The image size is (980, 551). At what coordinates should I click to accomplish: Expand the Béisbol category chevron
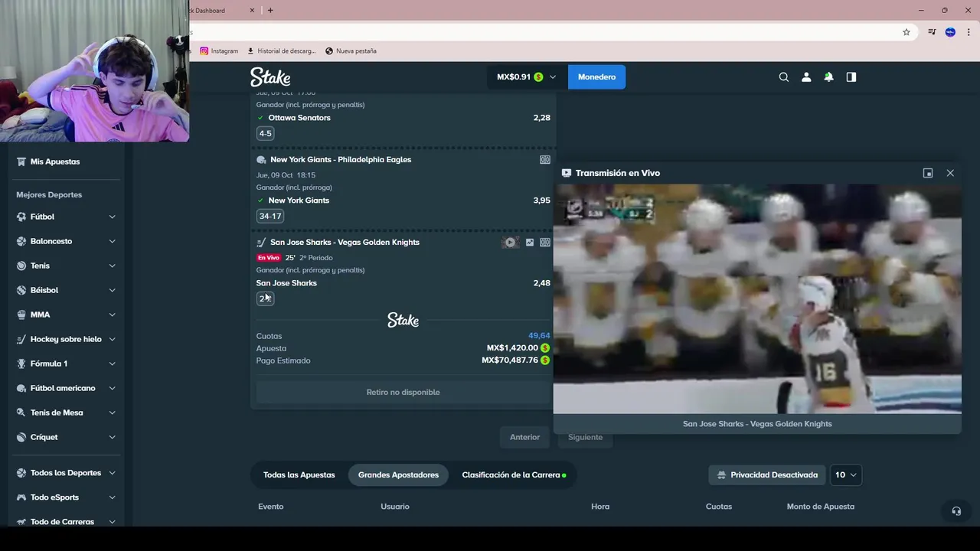112,290
